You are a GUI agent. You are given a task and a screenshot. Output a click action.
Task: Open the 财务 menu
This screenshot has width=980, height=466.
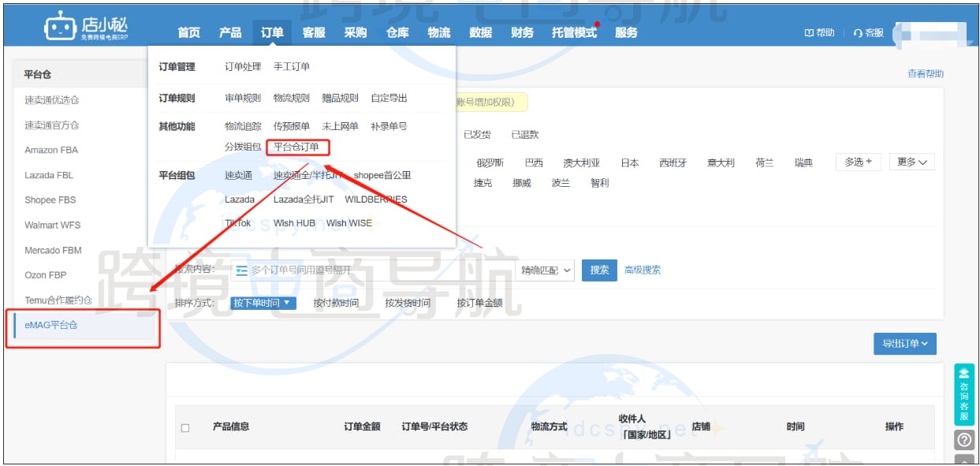click(x=521, y=32)
